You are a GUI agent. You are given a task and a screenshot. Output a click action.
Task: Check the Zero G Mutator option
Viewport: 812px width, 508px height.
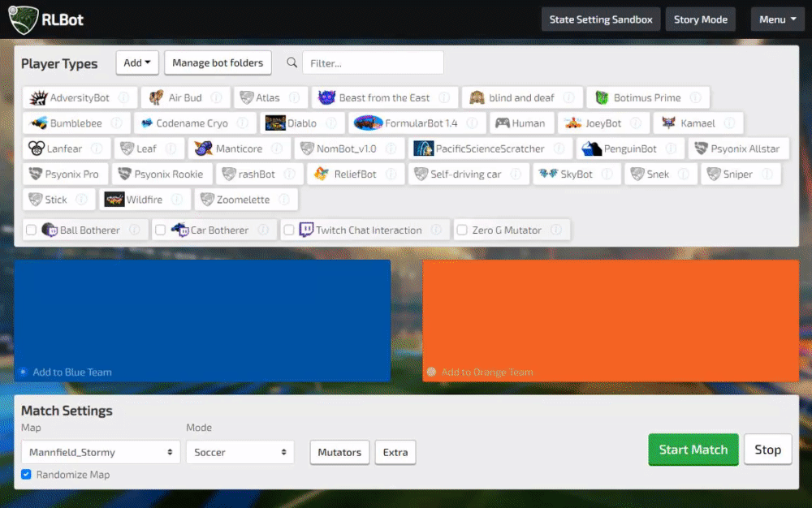pos(460,230)
